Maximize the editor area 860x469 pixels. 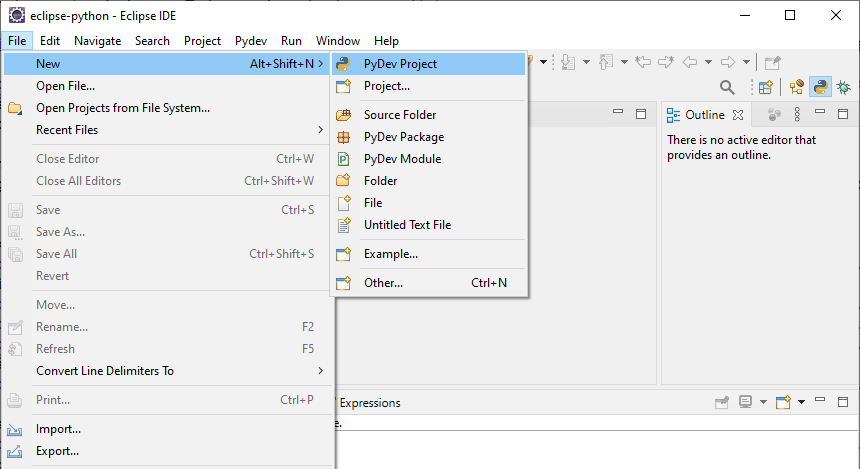point(641,114)
